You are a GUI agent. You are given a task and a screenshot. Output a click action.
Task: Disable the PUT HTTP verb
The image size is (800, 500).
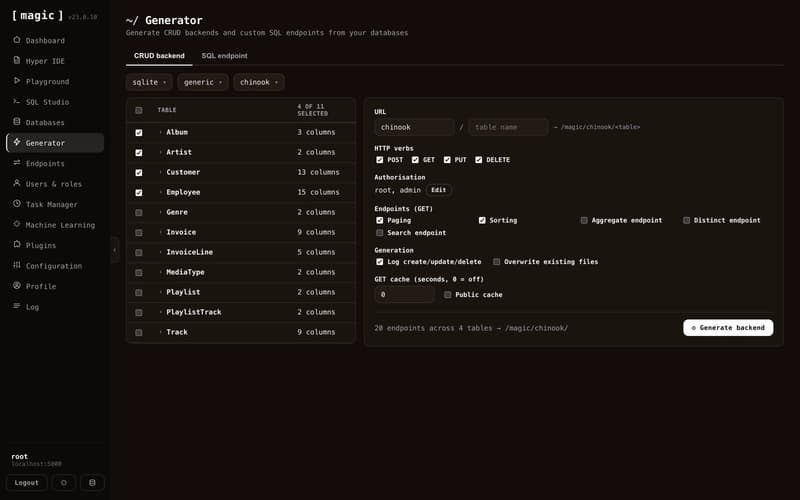click(x=447, y=160)
